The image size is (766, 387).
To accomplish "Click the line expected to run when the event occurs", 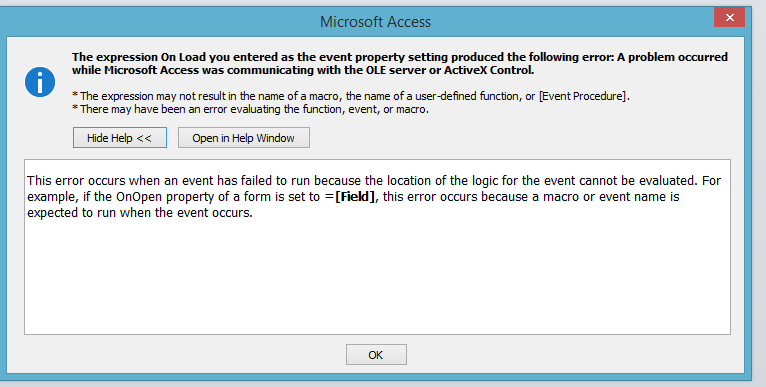I will [140, 213].
